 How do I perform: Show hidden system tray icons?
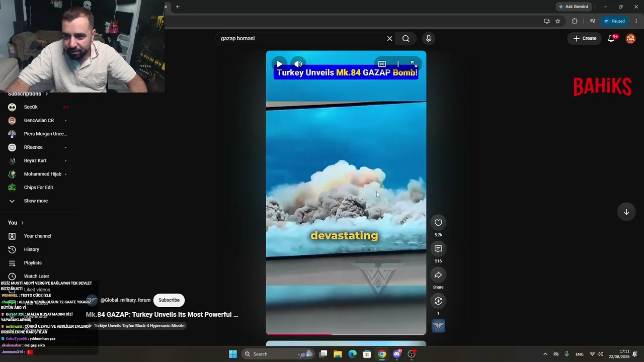click(x=545, y=354)
